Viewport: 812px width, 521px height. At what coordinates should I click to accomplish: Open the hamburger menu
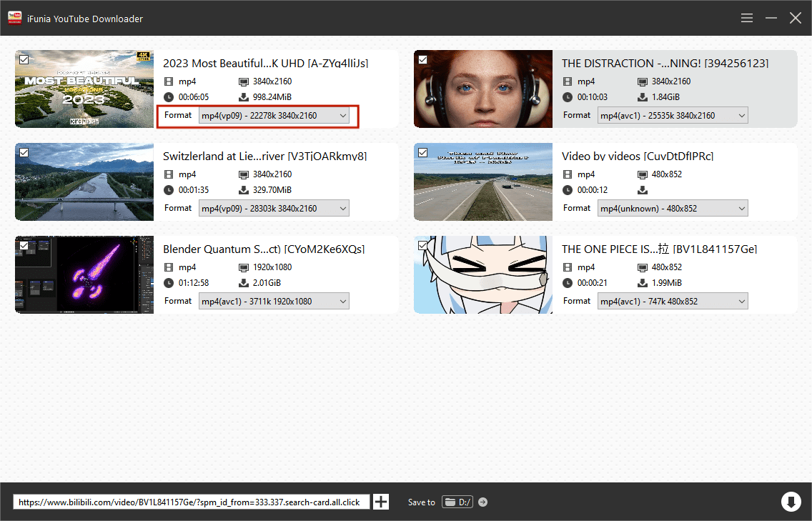pyautogui.click(x=747, y=18)
